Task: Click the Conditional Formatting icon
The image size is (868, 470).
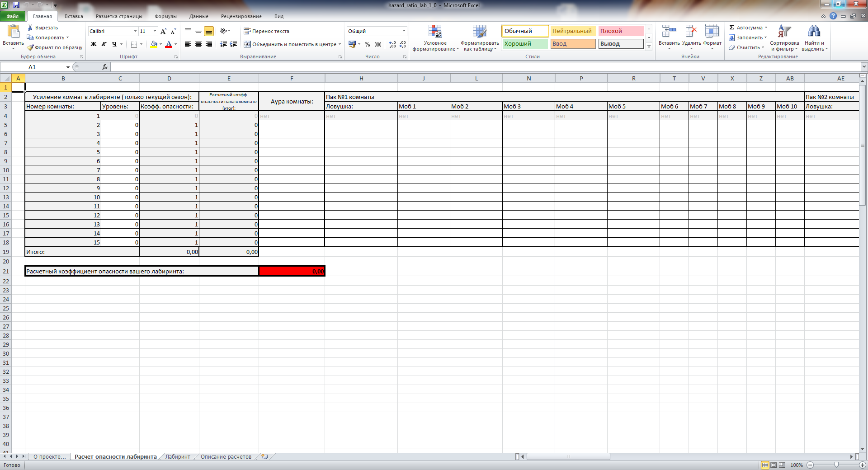Action: [435, 32]
